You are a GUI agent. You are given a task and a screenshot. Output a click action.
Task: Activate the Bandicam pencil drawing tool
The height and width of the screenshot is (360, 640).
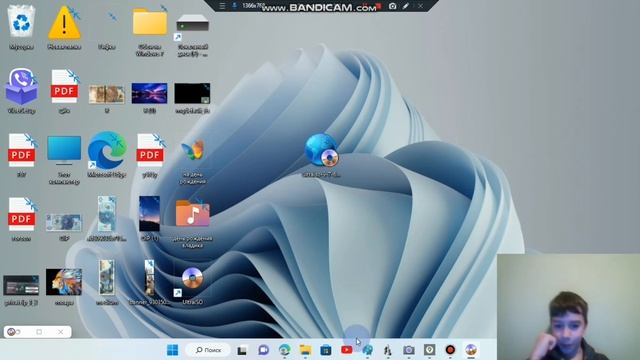[x=406, y=6]
